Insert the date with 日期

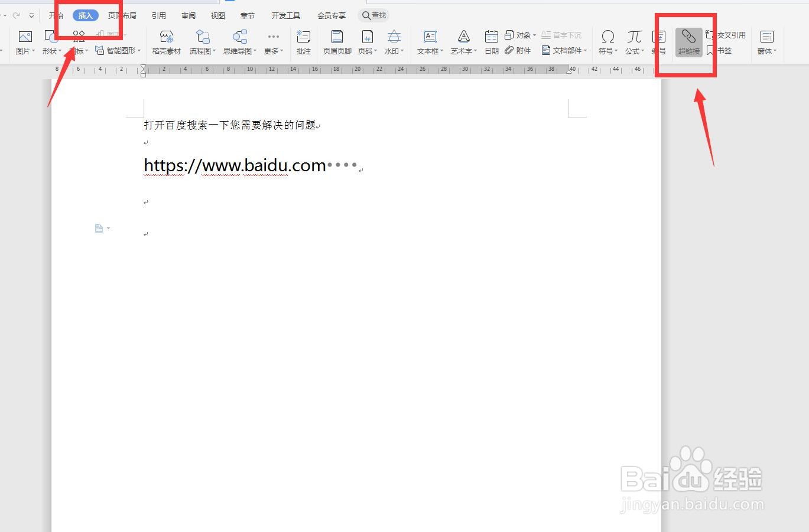pos(492,43)
